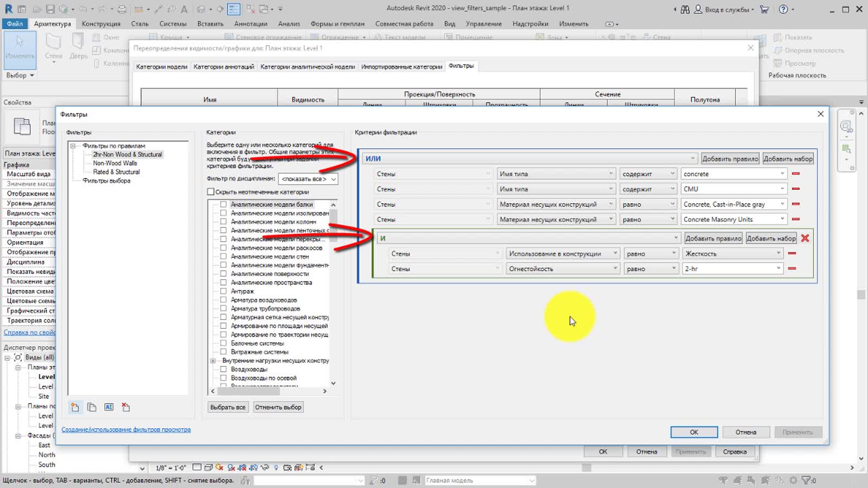Open the 'Concrete Masonry Units' value dropdown
The width and height of the screenshot is (868, 488).
pos(734,219)
